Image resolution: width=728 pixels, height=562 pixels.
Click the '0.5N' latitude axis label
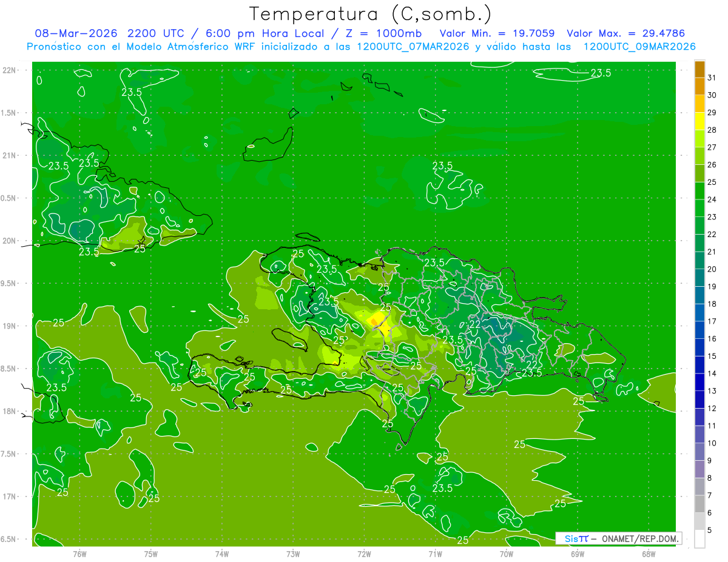[x=8, y=198]
